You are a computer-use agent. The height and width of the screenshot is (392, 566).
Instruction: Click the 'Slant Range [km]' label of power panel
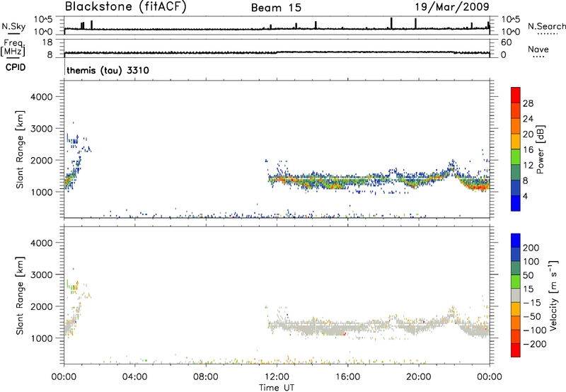pyautogui.click(x=20, y=149)
